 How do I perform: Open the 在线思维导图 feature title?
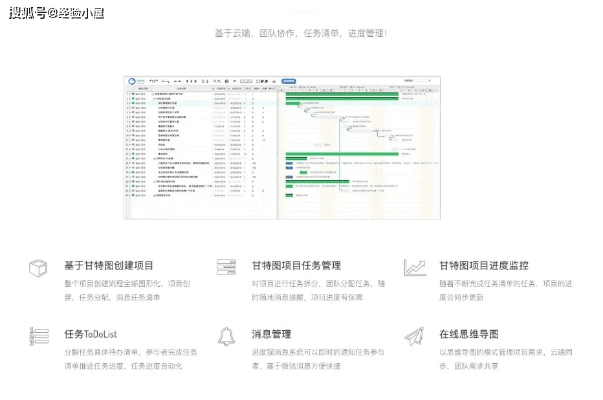[468, 334]
